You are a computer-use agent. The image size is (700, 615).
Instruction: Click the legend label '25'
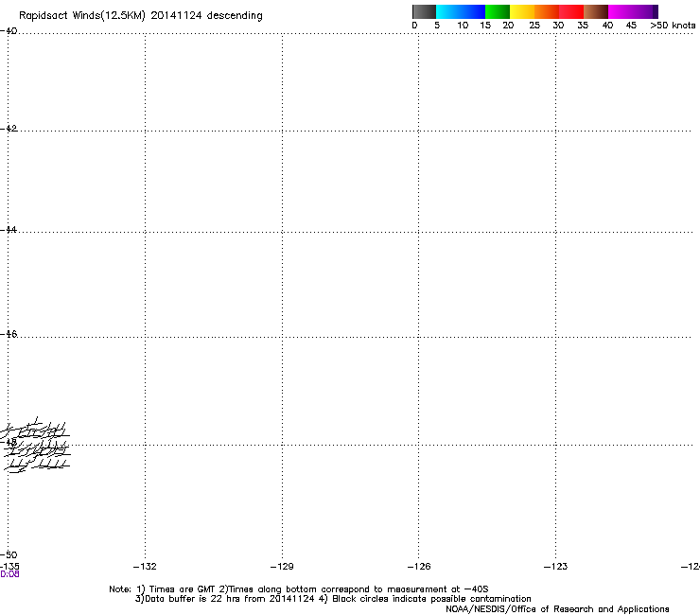534,26
